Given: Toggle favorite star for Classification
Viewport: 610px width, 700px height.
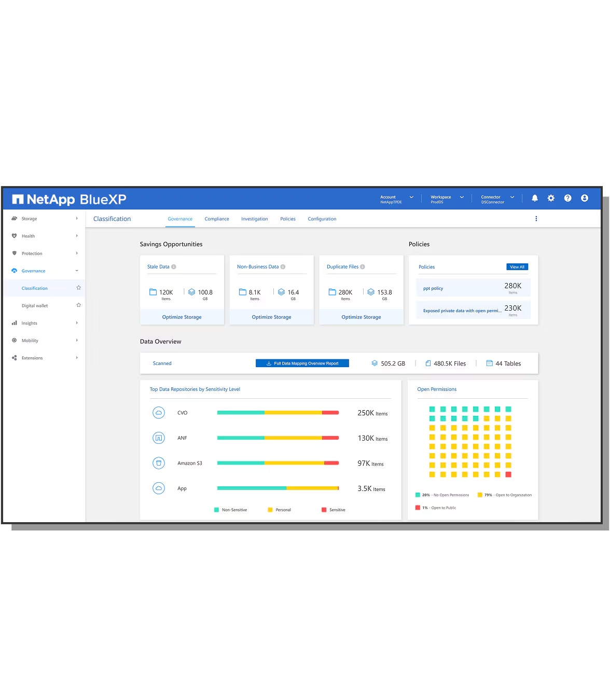Looking at the screenshot, I should coord(79,288).
